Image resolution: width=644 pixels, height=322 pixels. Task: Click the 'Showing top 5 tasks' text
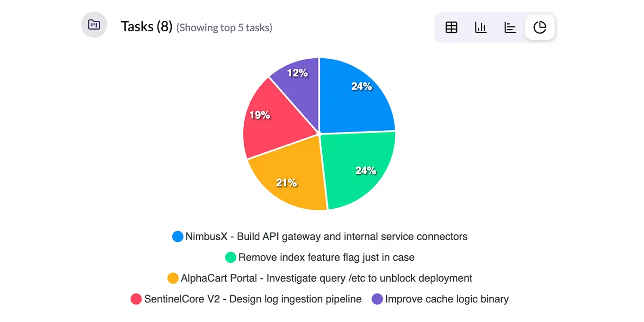coord(224,27)
